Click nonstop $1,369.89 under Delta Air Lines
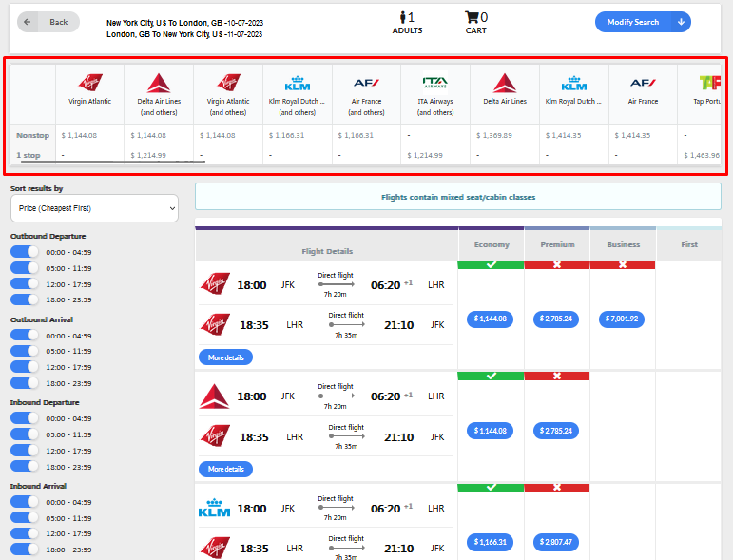Image resolution: width=733 pixels, height=560 pixels. (x=494, y=136)
